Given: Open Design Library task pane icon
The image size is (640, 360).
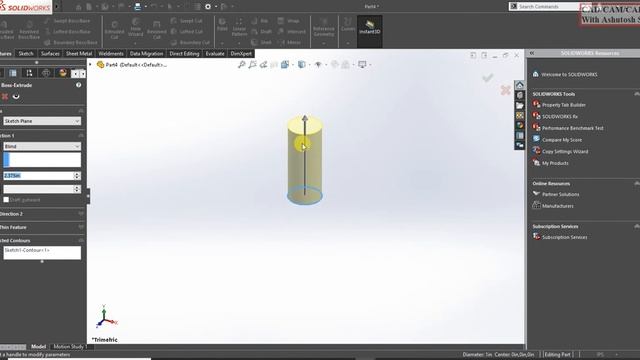Looking at the screenshot, I should point(520,95).
